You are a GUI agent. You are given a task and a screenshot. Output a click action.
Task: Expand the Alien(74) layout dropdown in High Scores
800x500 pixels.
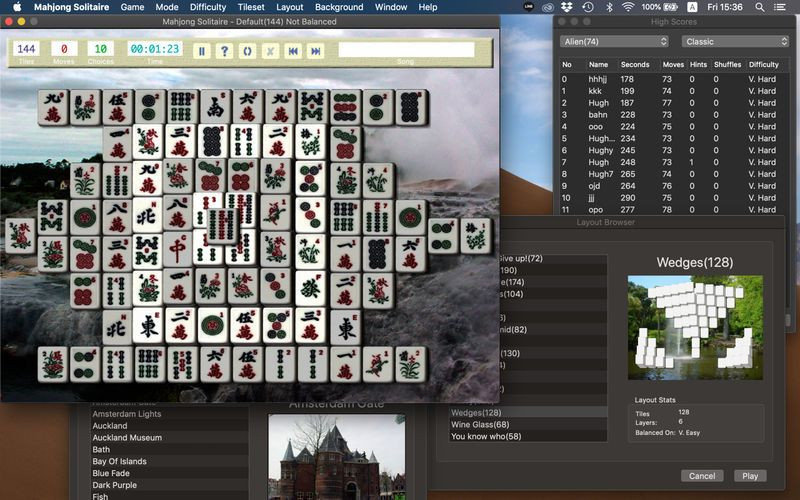(614, 41)
